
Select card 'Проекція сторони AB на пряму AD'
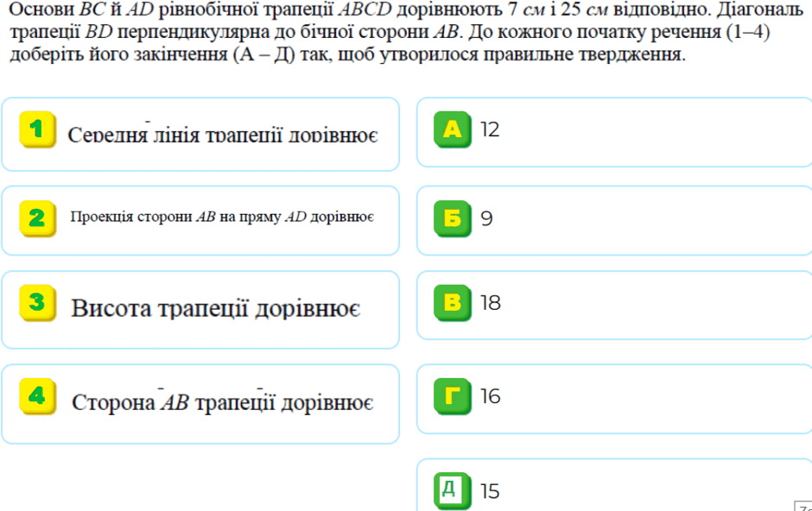(200, 220)
